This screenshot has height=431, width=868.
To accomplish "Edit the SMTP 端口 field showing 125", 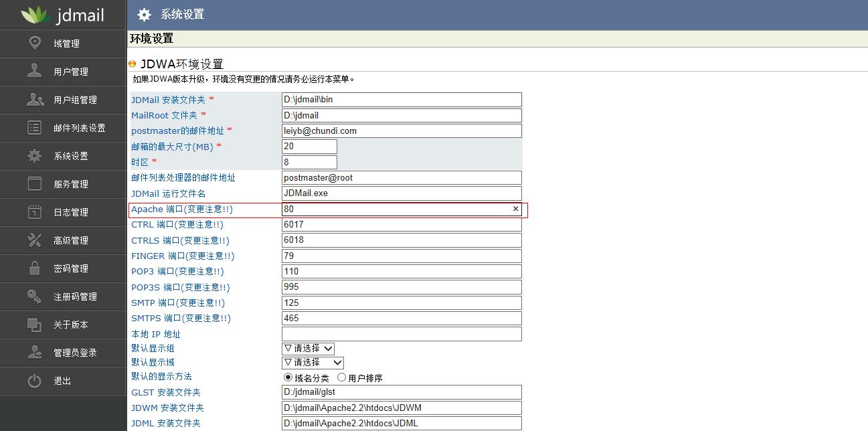I will (402, 303).
